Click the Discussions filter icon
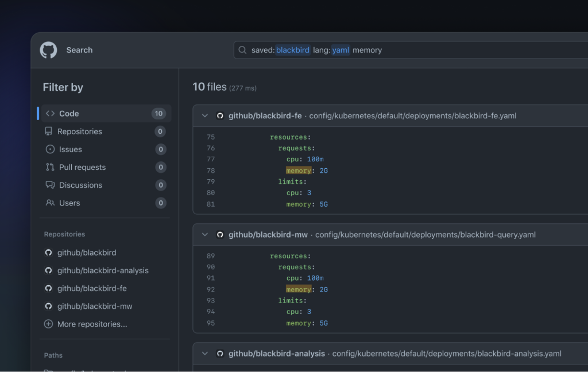The image size is (588, 372). tap(49, 185)
